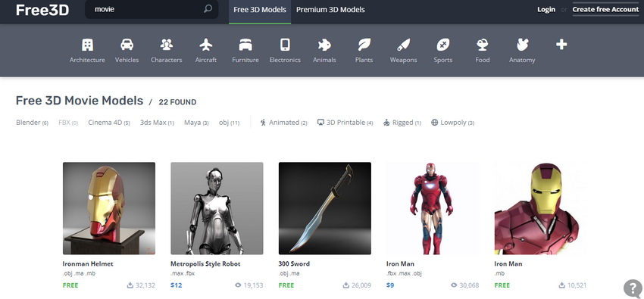
Task: Click the Free3D logo
Action: [42, 10]
